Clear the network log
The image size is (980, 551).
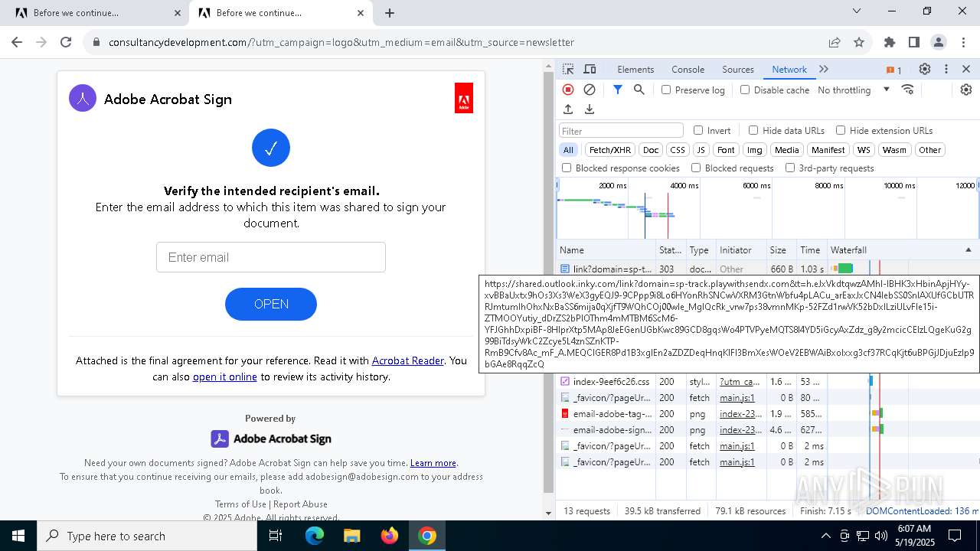[590, 90]
